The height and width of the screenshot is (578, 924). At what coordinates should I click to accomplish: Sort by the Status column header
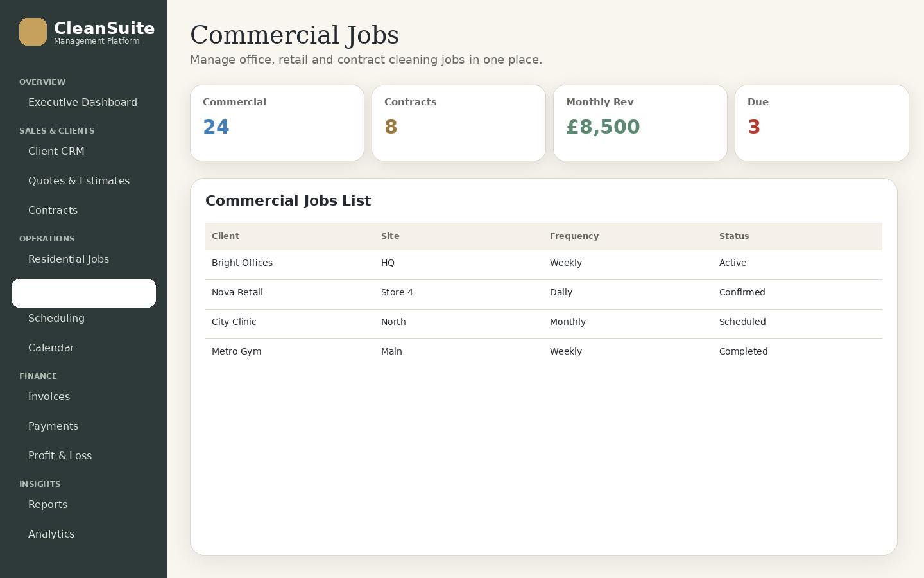coord(734,236)
